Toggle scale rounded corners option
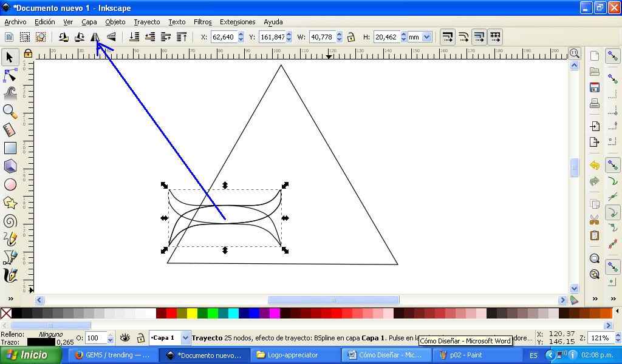Screen dimensions: 622x364 [x=463, y=37]
